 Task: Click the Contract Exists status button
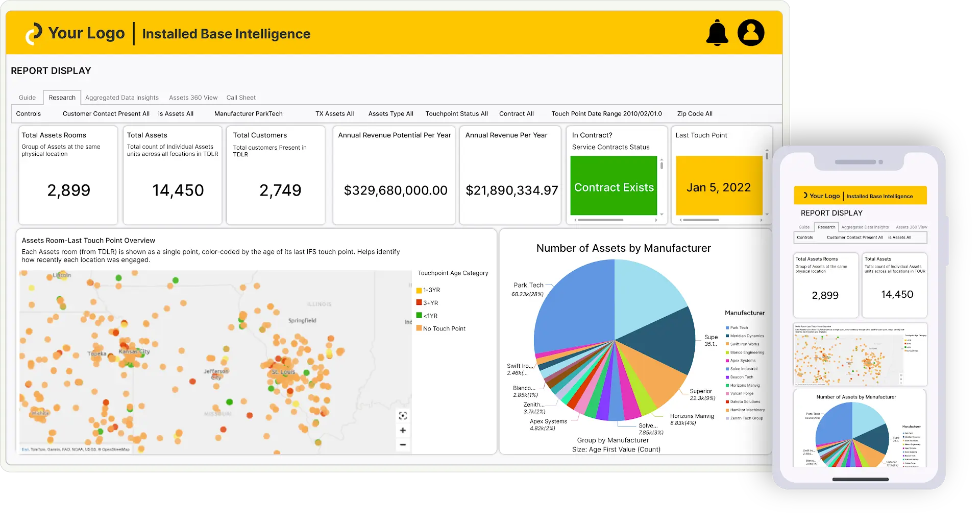pyautogui.click(x=614, y=187)
